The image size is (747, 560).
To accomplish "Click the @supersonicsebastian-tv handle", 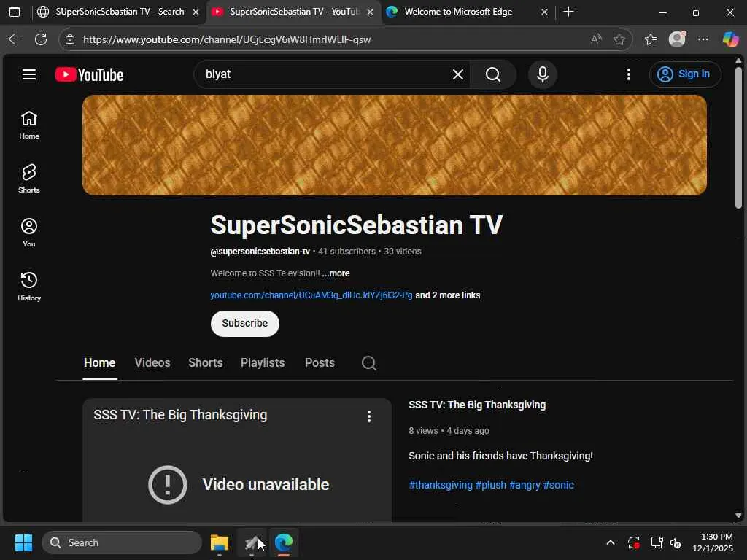I will [x=260, y=252].
